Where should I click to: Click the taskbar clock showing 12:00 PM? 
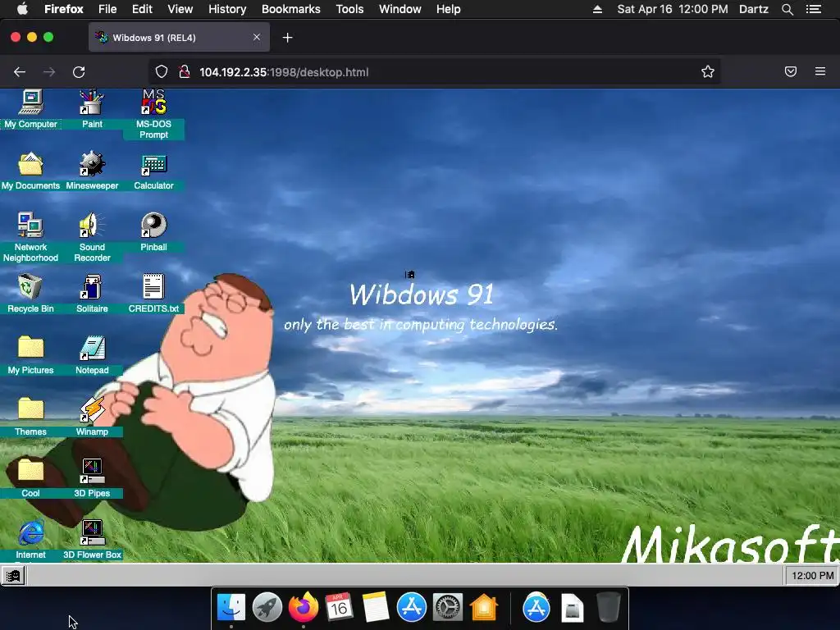812,576
